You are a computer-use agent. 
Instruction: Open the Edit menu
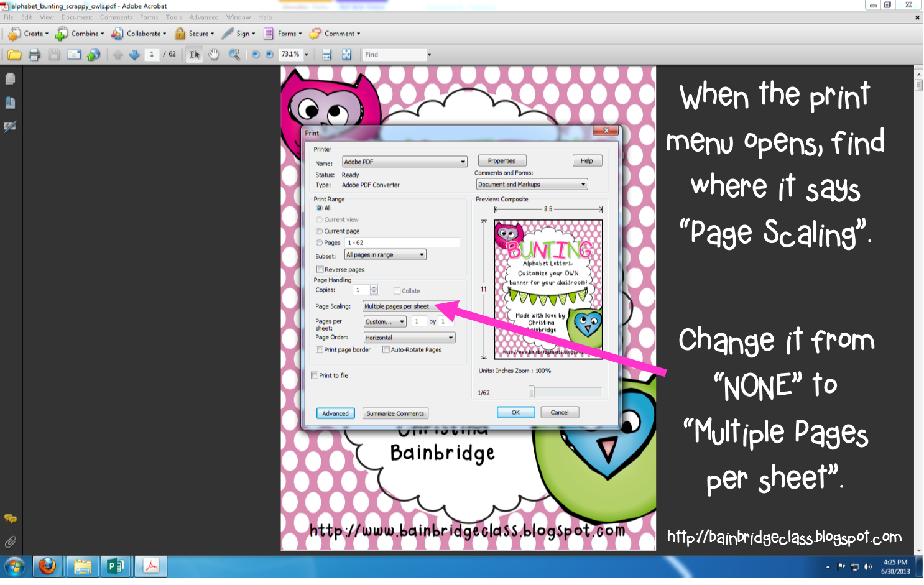[x=27, y=17]
